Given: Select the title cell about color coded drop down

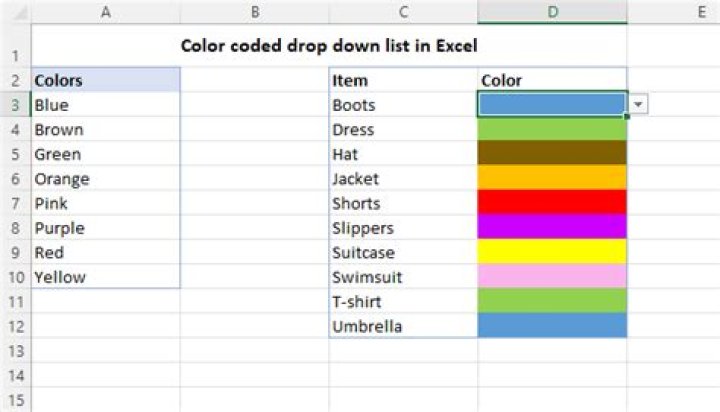Looking at the screenshot, I should (329, 46).
